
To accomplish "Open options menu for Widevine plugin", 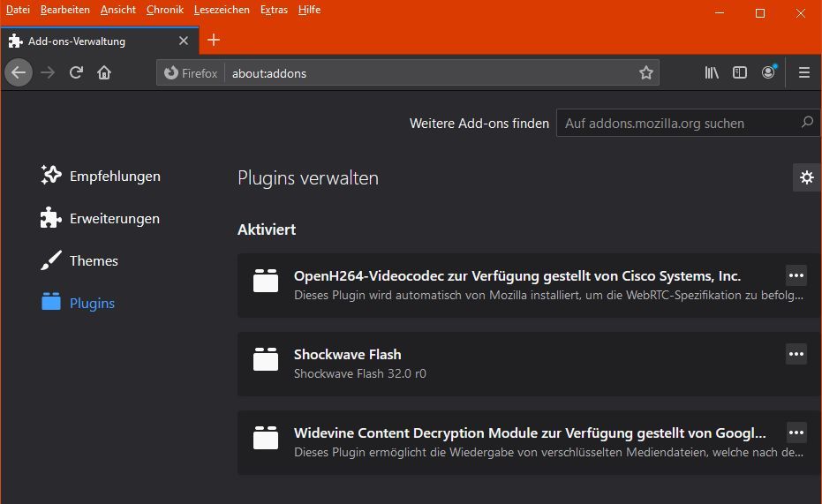I will 796,433.
